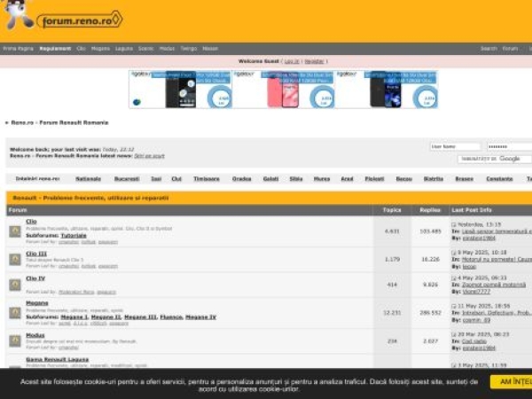532x399 pixels.
Task: Focus the Google custom search box
Action: [x=495, y=159]
